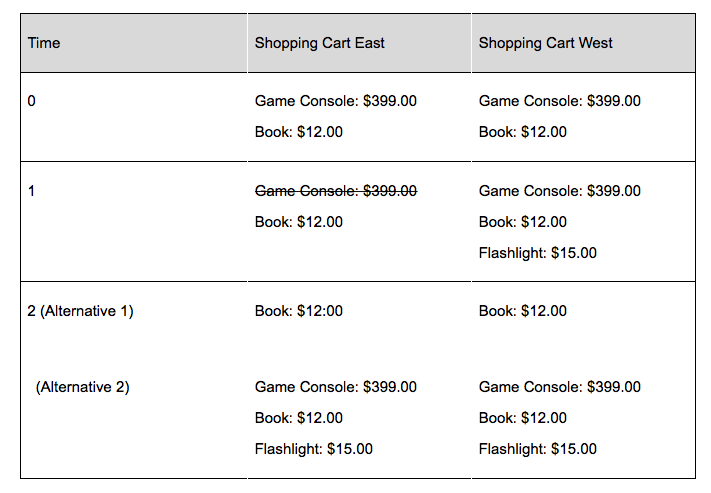
Task: Click East cart Flashlight: $15.00 under Alternative 2
Action: point(313,449)
